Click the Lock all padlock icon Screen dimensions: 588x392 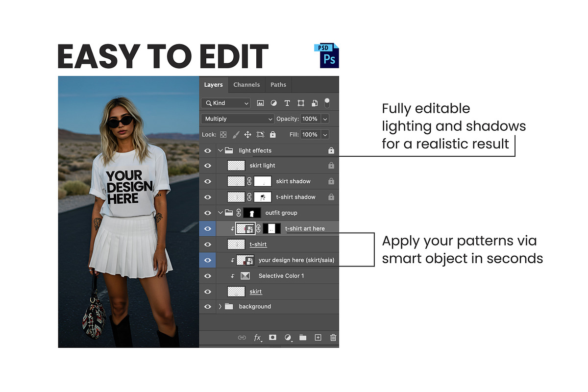(x=273, y=134)
